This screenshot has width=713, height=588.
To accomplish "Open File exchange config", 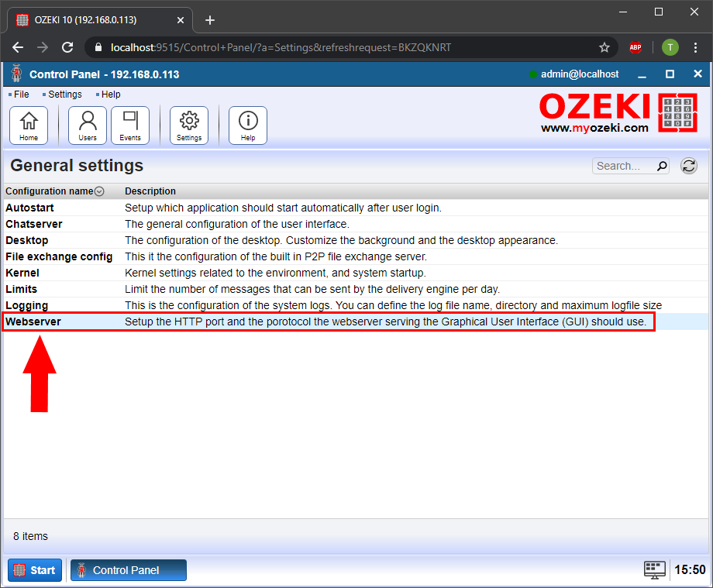I will [x=59, y=256].
